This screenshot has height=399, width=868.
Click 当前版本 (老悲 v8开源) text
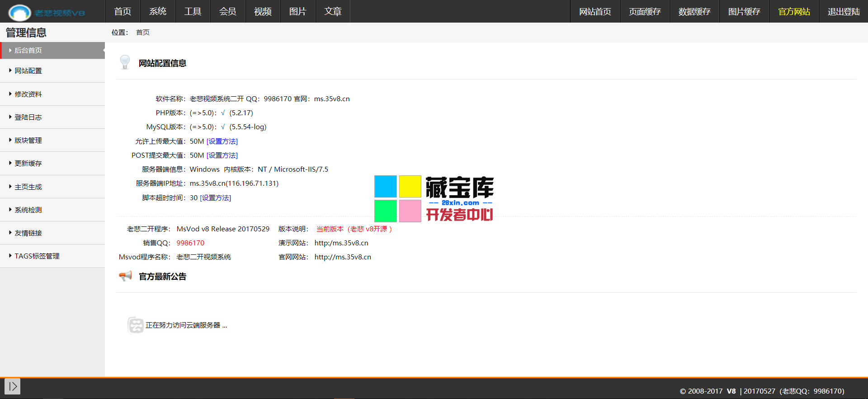(354, 229)
